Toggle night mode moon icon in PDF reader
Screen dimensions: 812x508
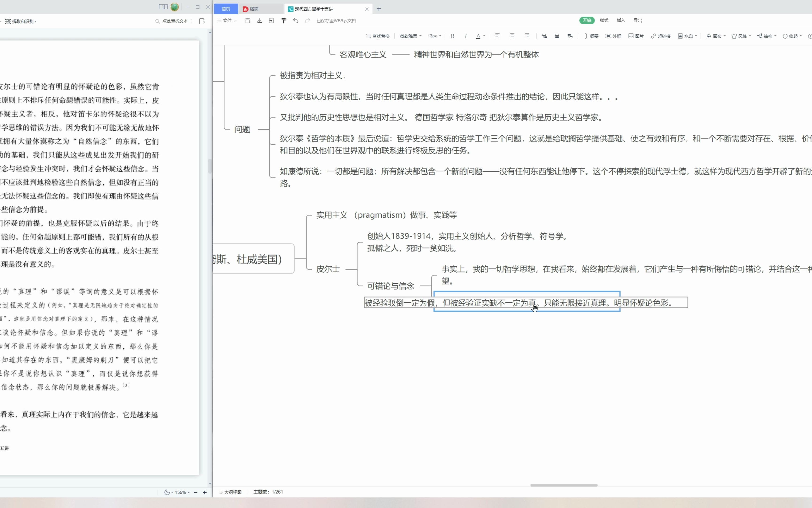click(x=167, y=492)
